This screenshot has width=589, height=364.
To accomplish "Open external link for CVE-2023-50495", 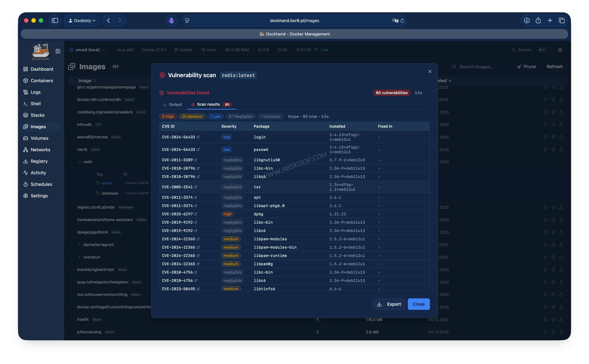I will point(198,289).
